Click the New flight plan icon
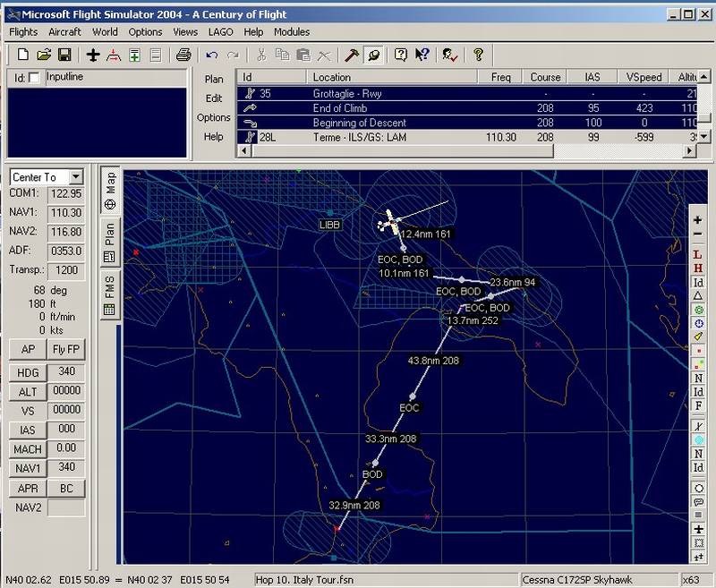Viewport: 716px width, 588px height. [23, 55]
